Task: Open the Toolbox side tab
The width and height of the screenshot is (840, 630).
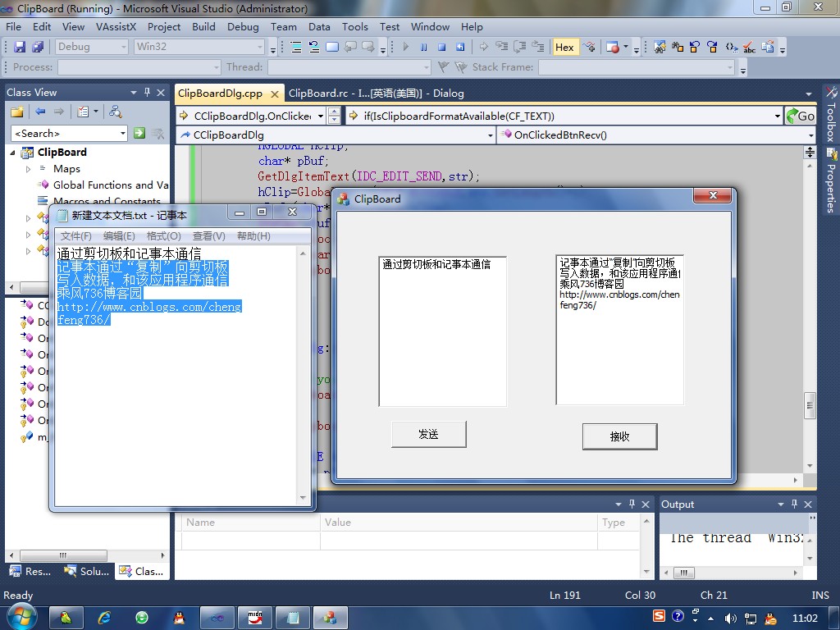Action: tap(831, 113)
